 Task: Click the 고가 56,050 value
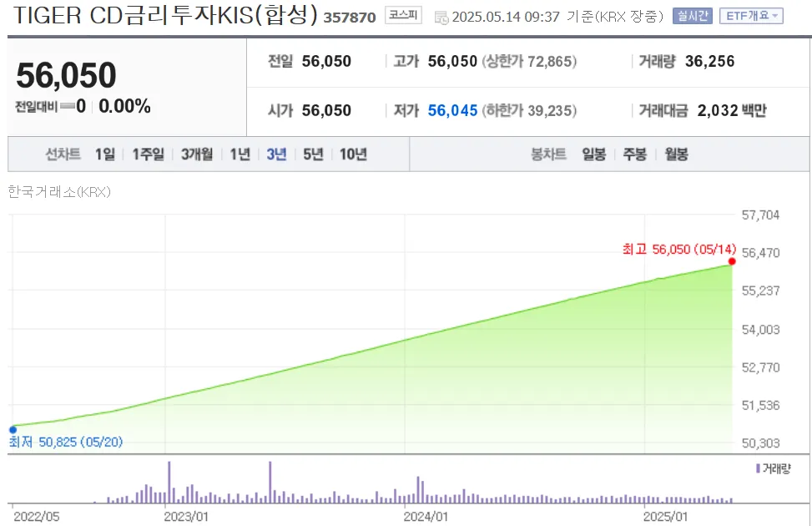coord(452,61)
